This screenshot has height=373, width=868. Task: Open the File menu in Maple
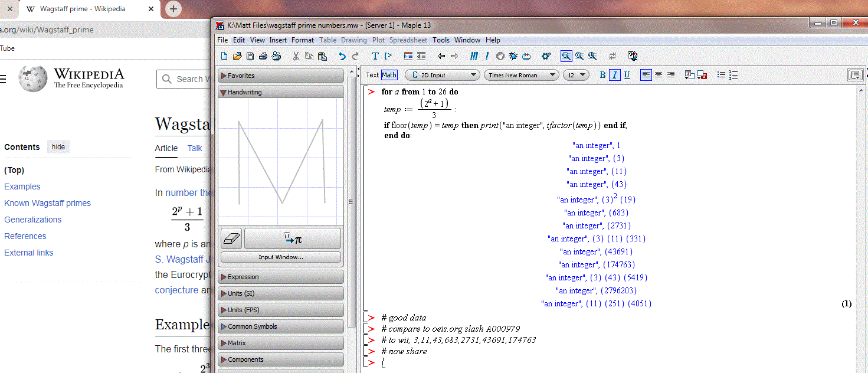pos(222,40)
